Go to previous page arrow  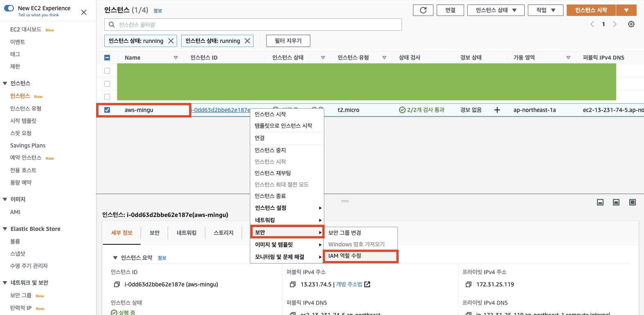[592, 24]
